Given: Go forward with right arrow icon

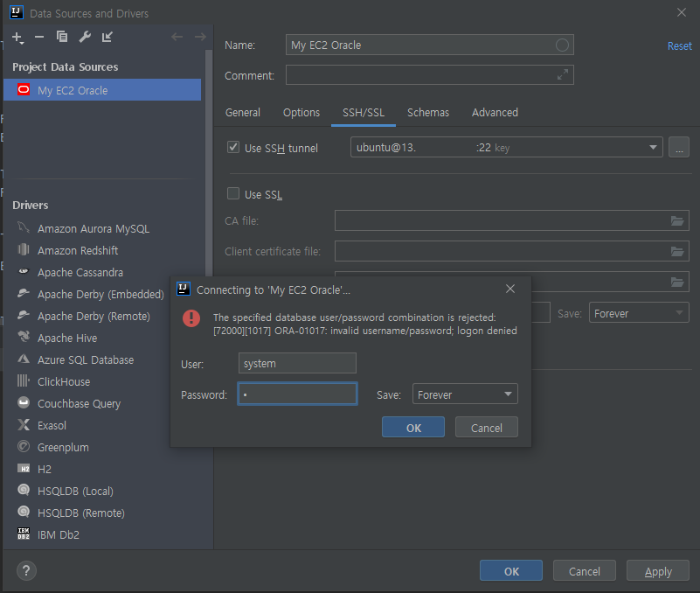Looking at the screenshot, I should point(200,37).
